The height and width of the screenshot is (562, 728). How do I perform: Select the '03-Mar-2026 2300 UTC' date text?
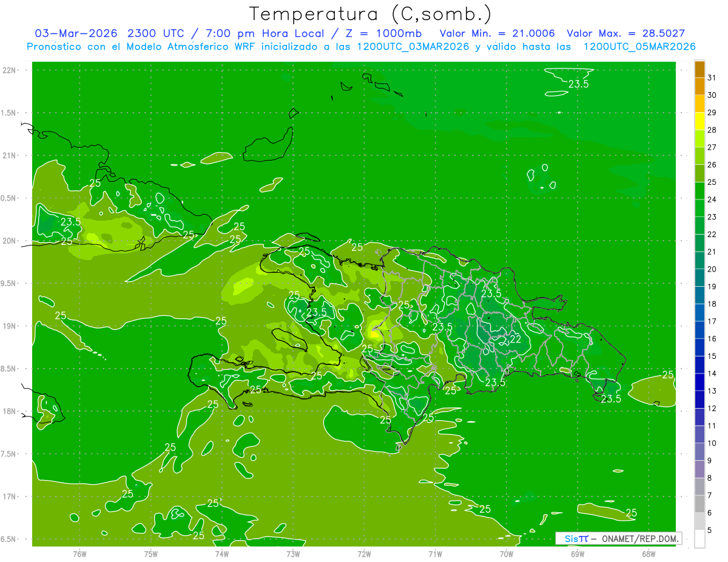coord(109,33)
